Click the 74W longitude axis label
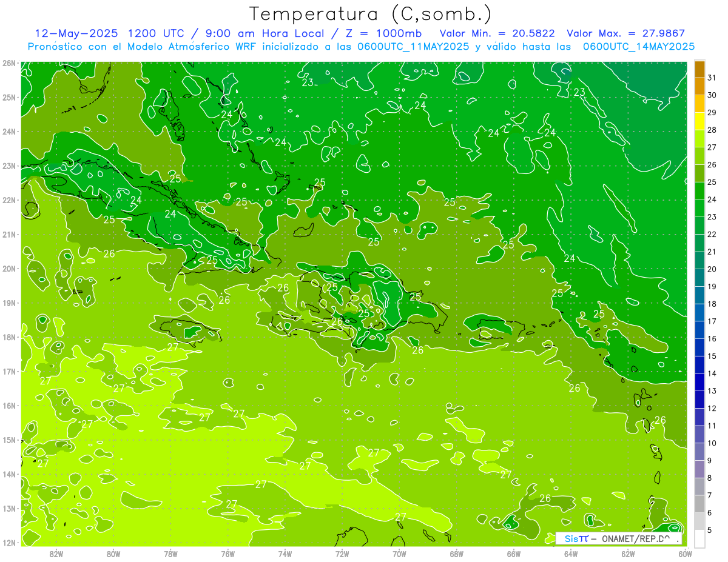 (x=285, y=554)
